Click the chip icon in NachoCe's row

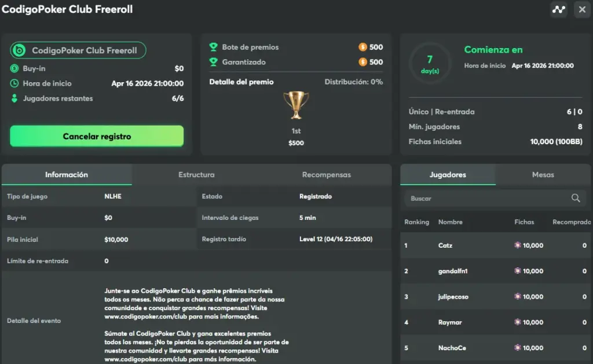click(517, 348)
